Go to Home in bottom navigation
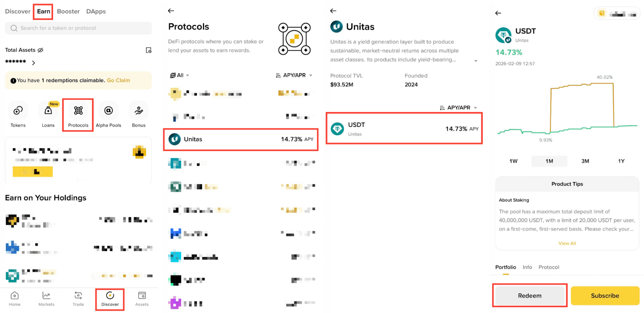The height and width of the screenshot is (313, 644). click(14, 299)
